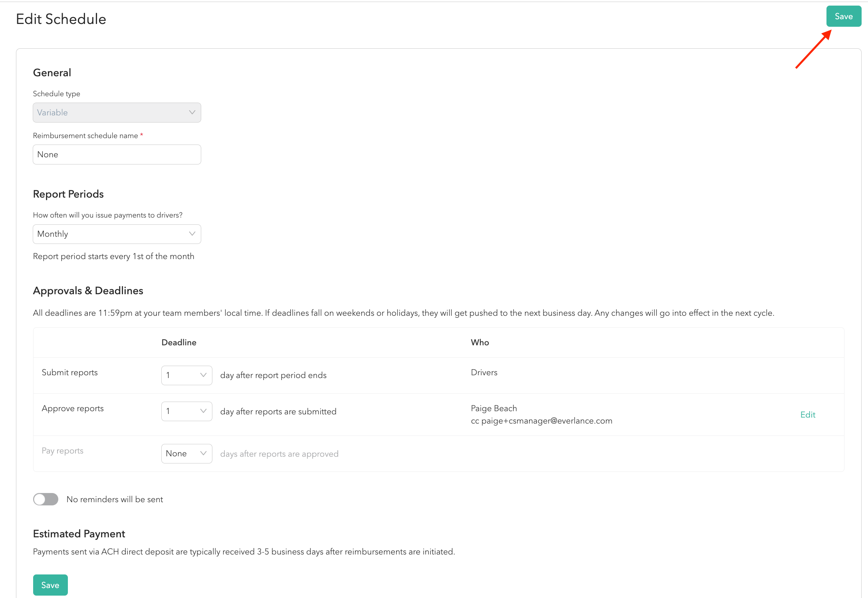Click the top-right Save button
The width and height of the screenshot is (868, 598).
pyautogui.click(x=843, y=16)
